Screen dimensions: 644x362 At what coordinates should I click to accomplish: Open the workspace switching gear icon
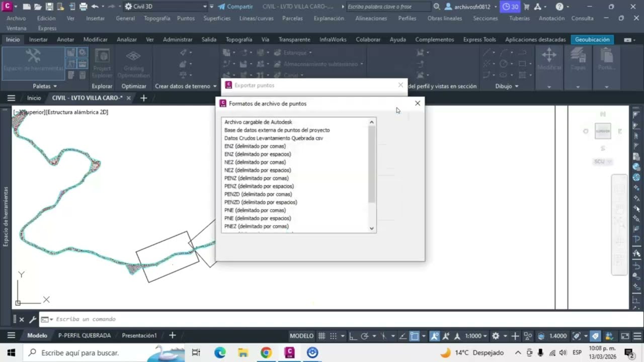coord(496,336)
